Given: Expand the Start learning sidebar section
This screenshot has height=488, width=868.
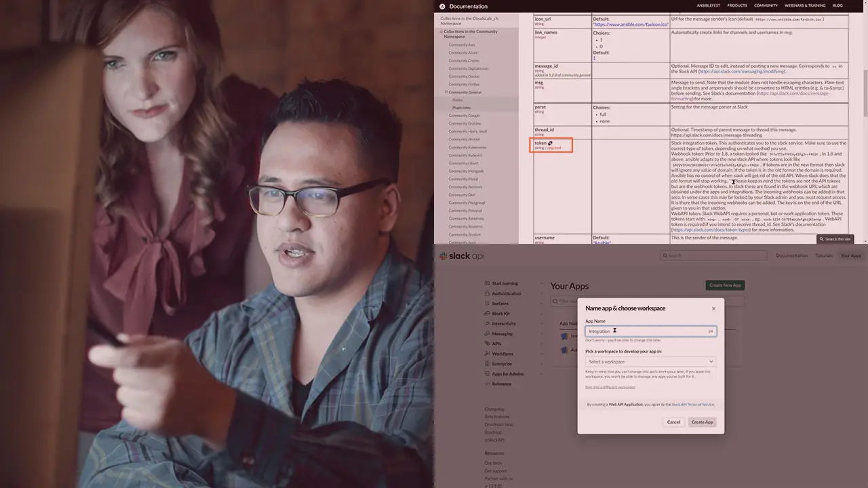Looking at the screenshot, I should (541, 283).
